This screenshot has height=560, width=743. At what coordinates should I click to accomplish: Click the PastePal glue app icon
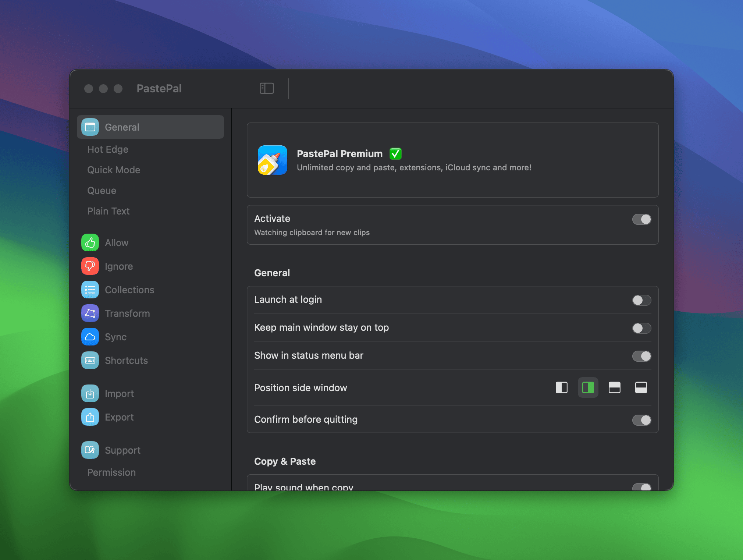(273, 160)
